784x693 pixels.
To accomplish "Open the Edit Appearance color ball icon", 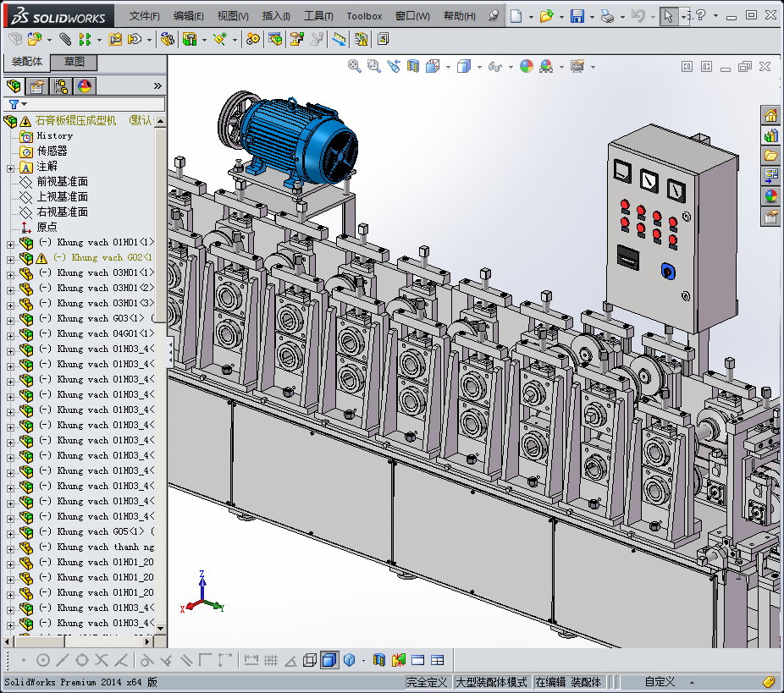I will pyautogui.click(x=526, y=66).
